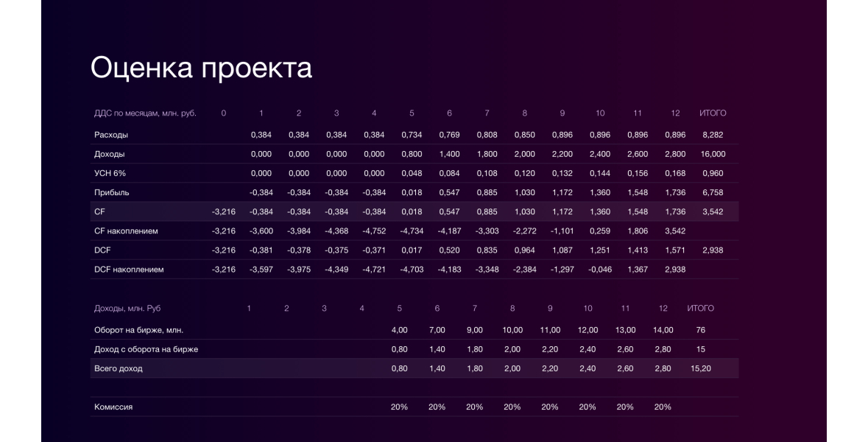Click tax value "0,108"
This screenshot has width=868, height=442.
point(487,173)
